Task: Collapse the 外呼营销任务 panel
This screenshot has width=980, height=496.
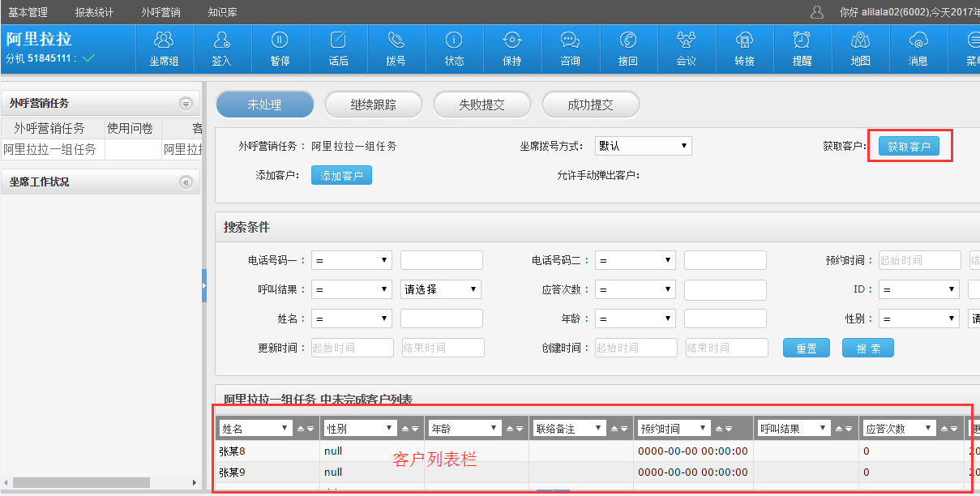Action: tap(186, 104)
